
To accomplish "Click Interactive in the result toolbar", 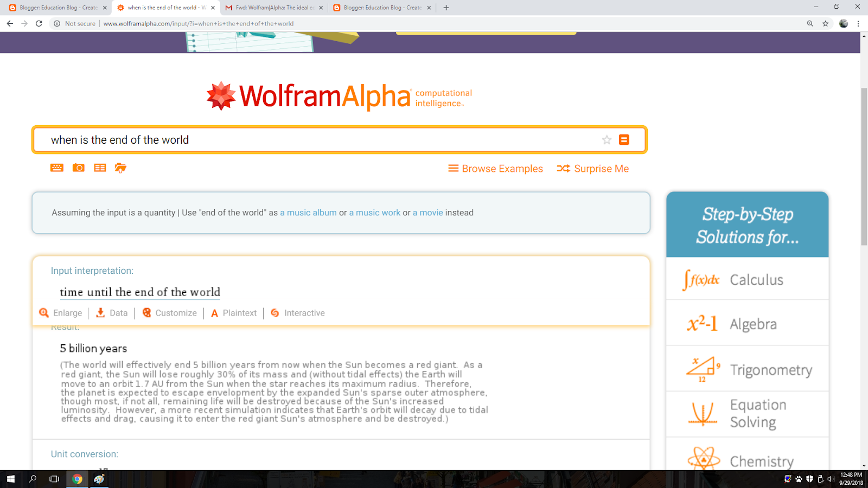I will 298,313.
